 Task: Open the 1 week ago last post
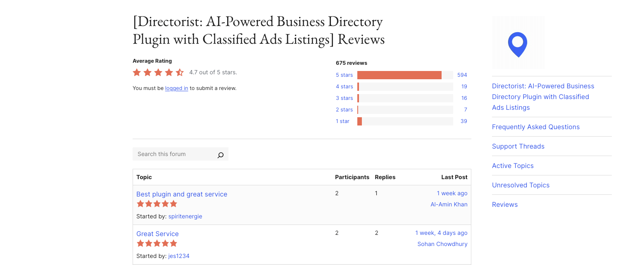click(x=452, y=193)
